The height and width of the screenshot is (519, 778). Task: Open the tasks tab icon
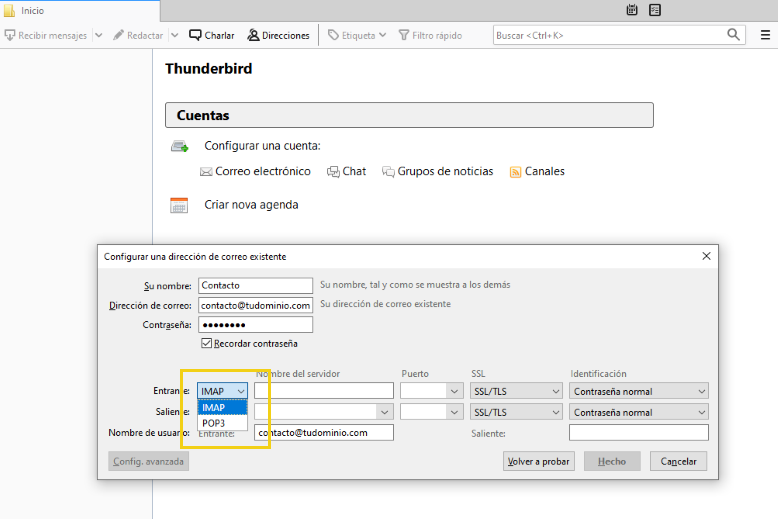coord(655,10)
